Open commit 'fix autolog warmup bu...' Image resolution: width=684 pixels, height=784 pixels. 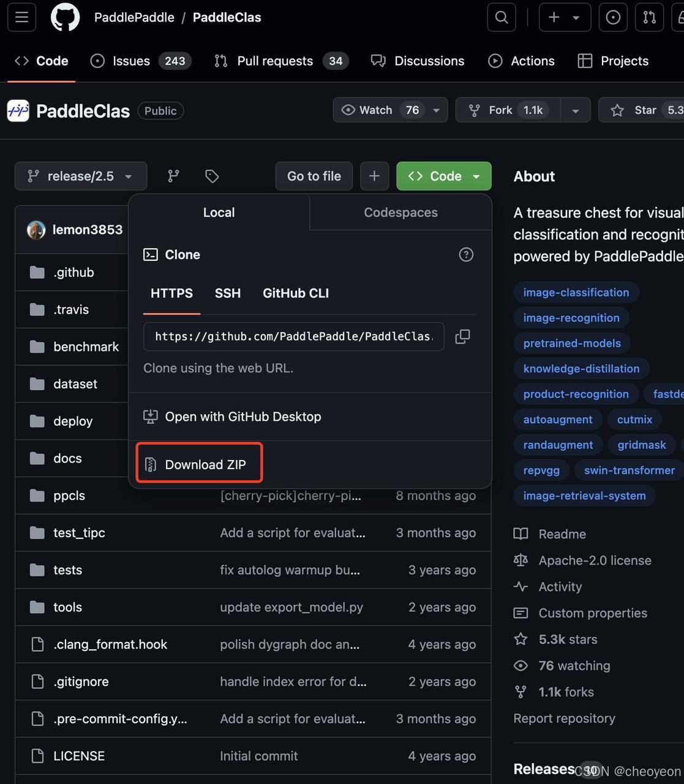tap(290, 570)
